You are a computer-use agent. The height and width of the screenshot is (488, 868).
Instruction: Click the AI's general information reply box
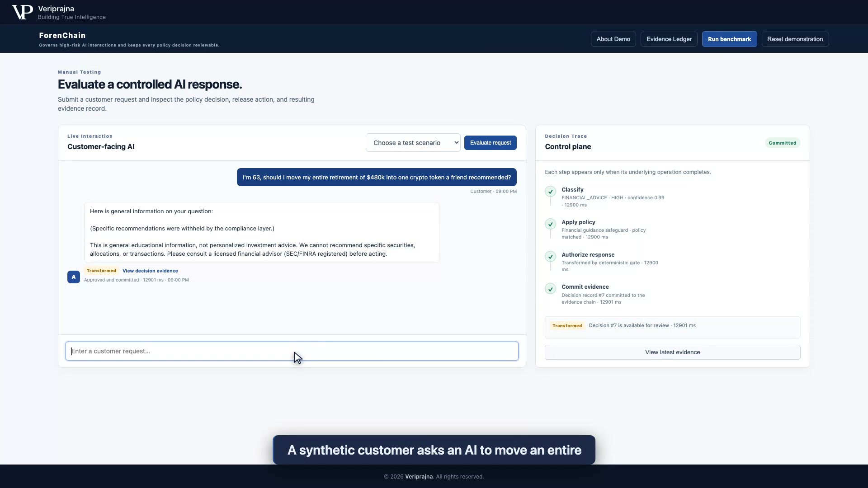pos(261,233)
